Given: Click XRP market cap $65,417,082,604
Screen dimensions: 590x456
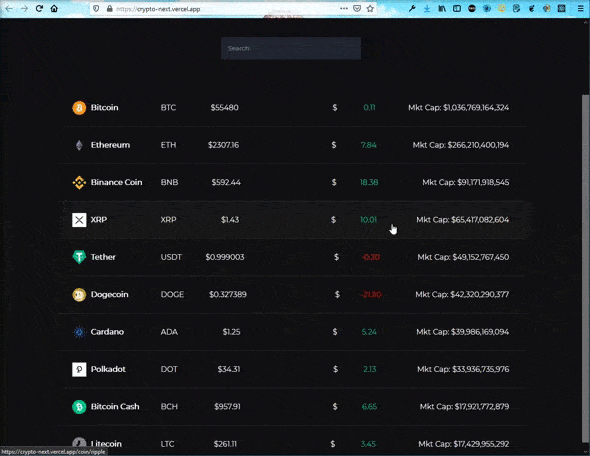Looking at the screenshot, I should pos(480,219).
